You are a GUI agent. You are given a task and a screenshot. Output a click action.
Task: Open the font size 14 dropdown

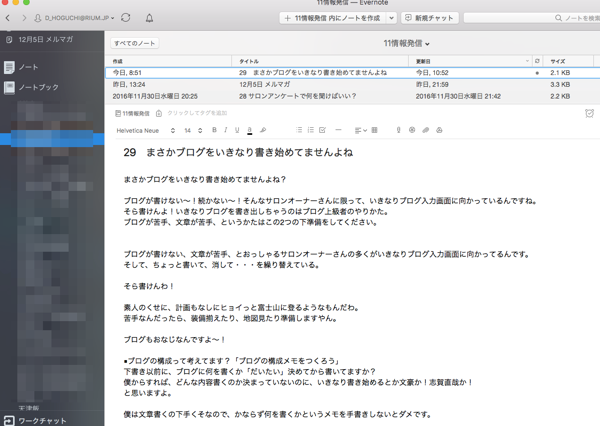pyautogui.click(x=191, y=130)
